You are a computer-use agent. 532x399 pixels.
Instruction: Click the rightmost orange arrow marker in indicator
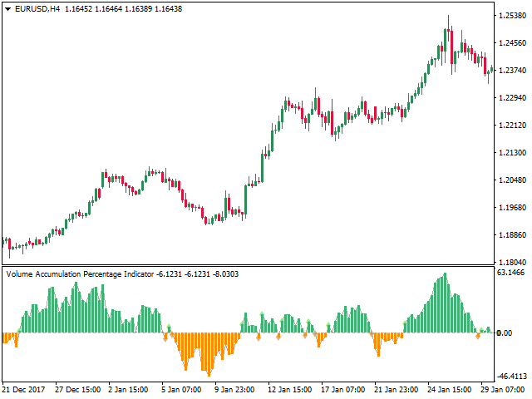pos(478,336)
